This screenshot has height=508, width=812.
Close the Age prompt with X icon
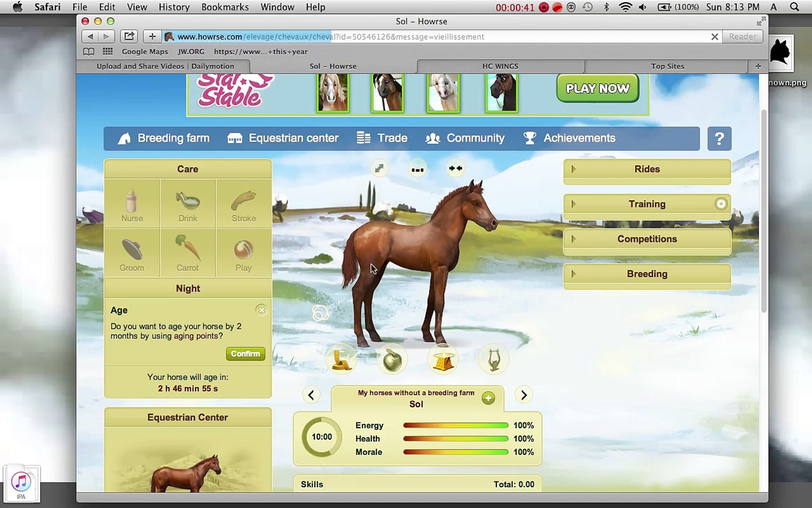(261, 310)
